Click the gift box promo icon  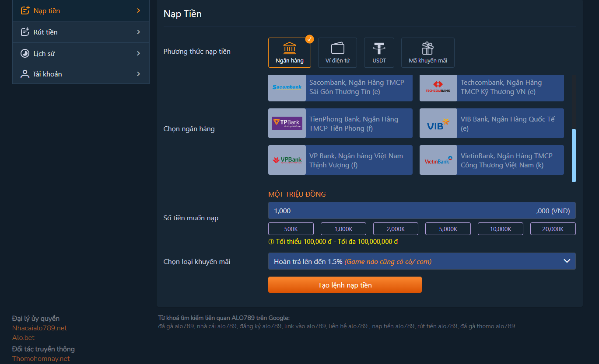428,48
